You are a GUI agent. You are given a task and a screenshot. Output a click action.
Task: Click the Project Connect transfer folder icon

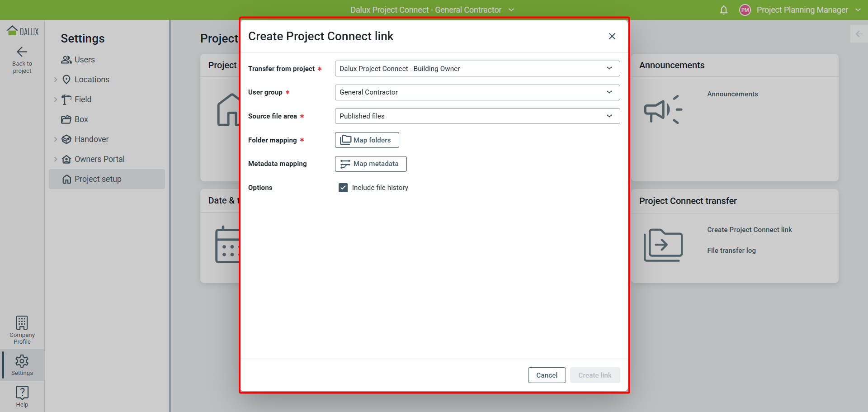663,245
